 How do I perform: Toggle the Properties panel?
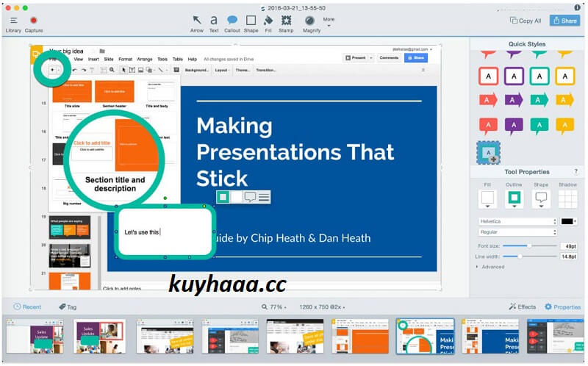[562, 306]
